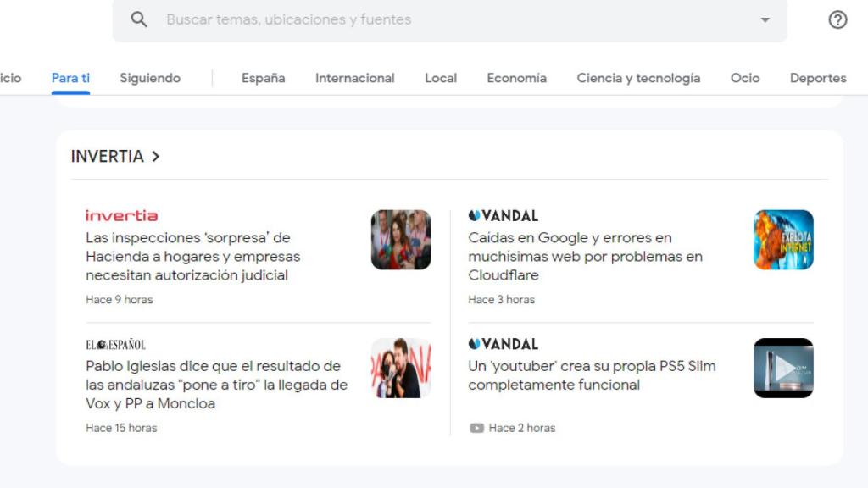The height and width of the screenshot is (488, 868).
Task: Select the "Economía" tab
Action: click(x=517, y=77)
